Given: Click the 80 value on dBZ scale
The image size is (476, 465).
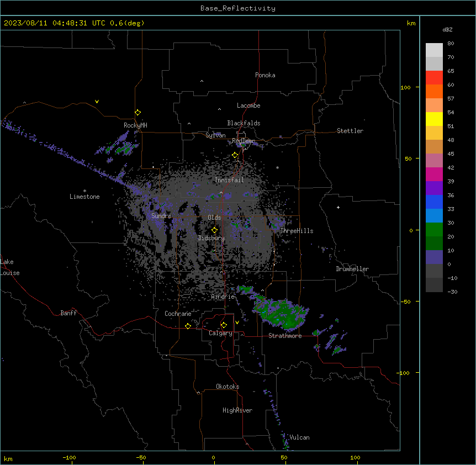Looking at the screenshot, I should click(x=451, y=43).
